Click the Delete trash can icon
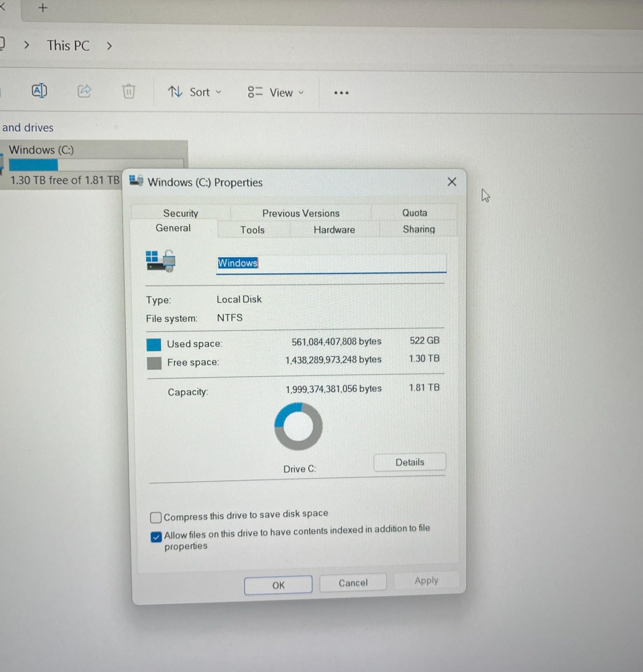The image size is (643, 672). click(x=129, y=91)
